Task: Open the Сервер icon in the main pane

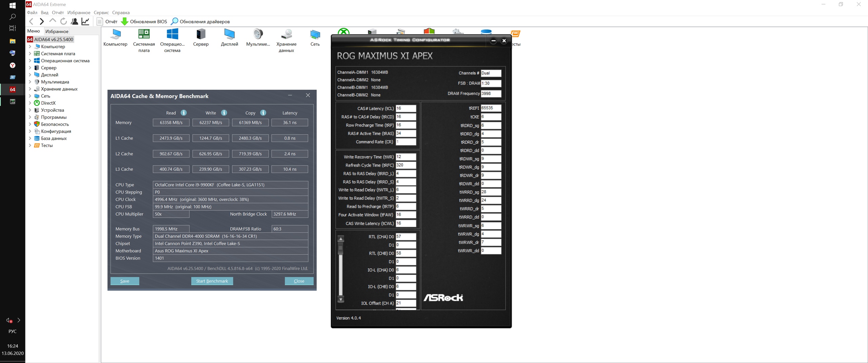Action: tap(201, 38)
